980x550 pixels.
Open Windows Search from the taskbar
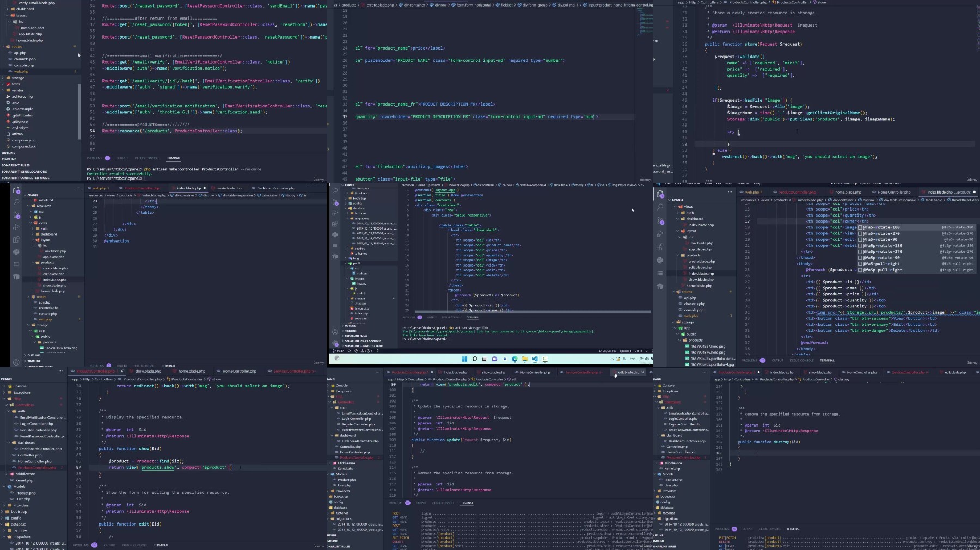click(475, 359)
